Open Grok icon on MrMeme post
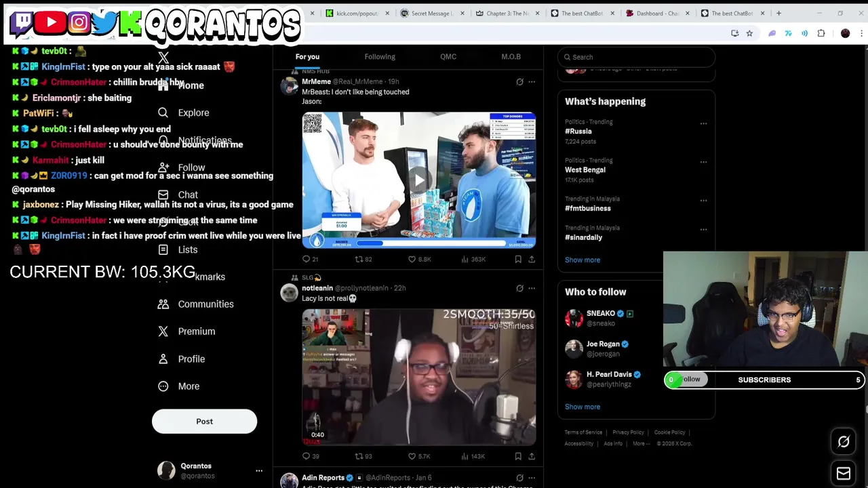 (x=519, y=81)
